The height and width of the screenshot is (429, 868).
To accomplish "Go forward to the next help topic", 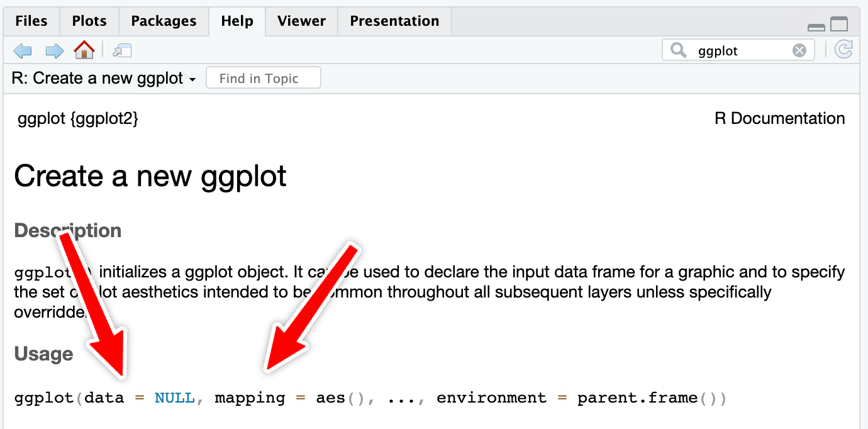I will point(54,50).
